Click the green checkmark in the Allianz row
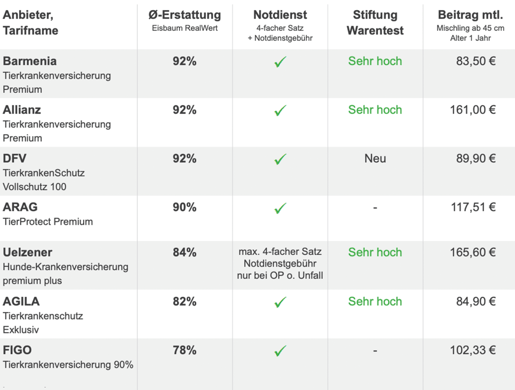The image size is (515, 390). click(280, 110)
